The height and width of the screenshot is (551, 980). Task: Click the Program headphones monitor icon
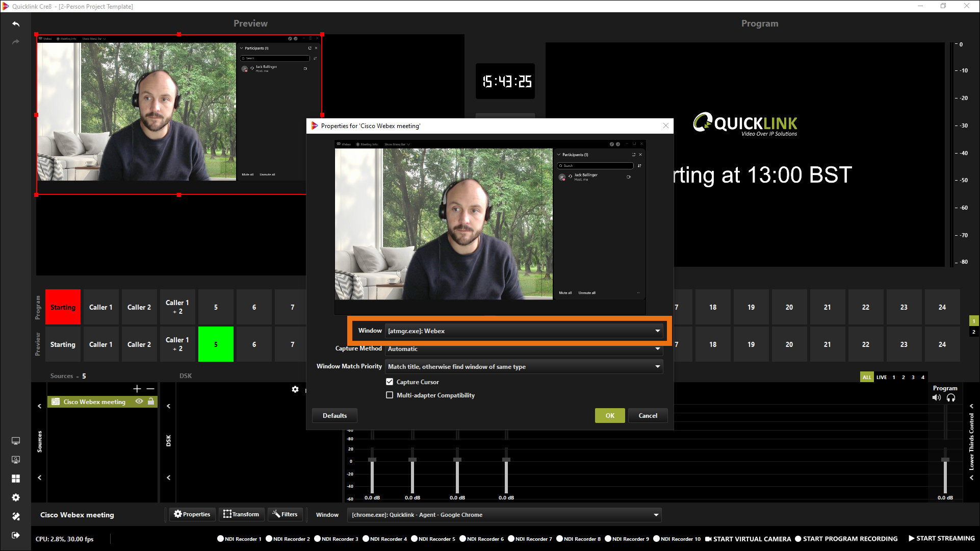951,398
